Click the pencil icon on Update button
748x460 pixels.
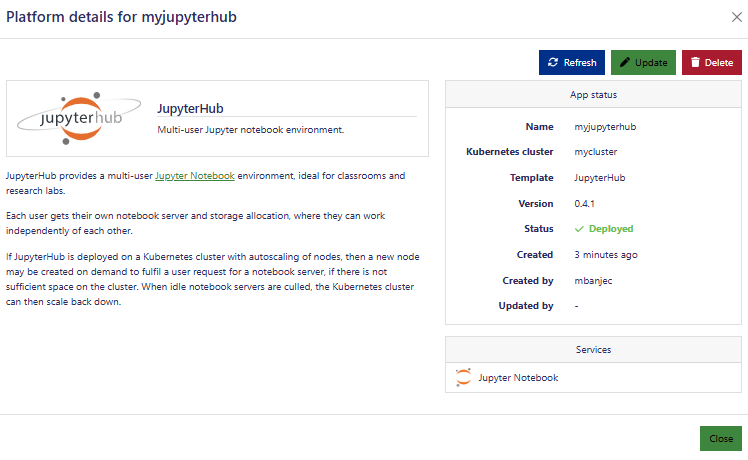[x=625, y=63]
